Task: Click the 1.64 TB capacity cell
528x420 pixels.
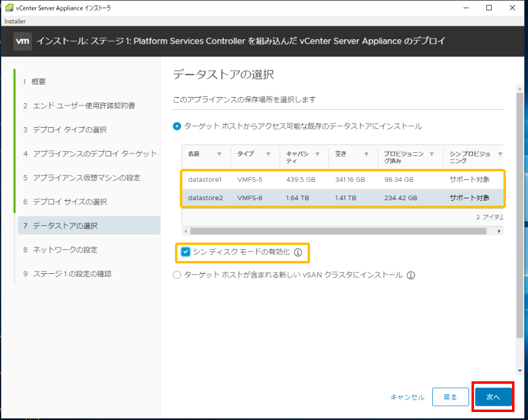Action: [297, 198]
